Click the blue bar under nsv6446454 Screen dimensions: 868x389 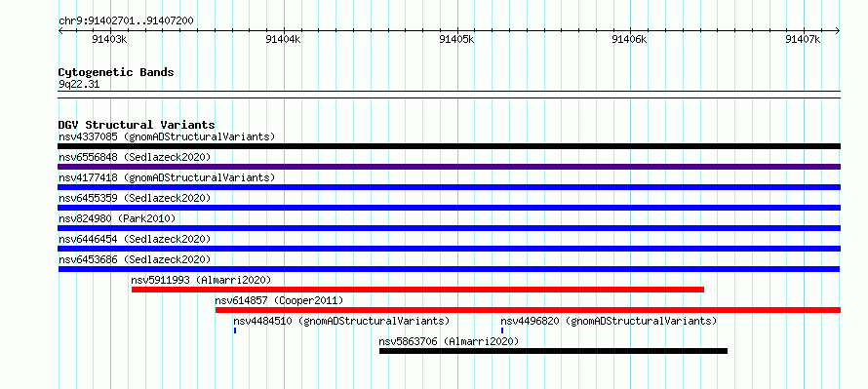click(x=449, y=249)
